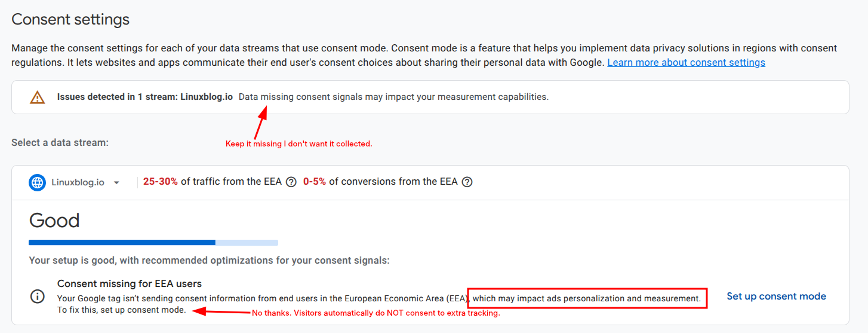Image resolution: width=868 pixels, height=333 pixels.
Task: Open help icon for EEA traffic percentage
Action: point(291,182)
